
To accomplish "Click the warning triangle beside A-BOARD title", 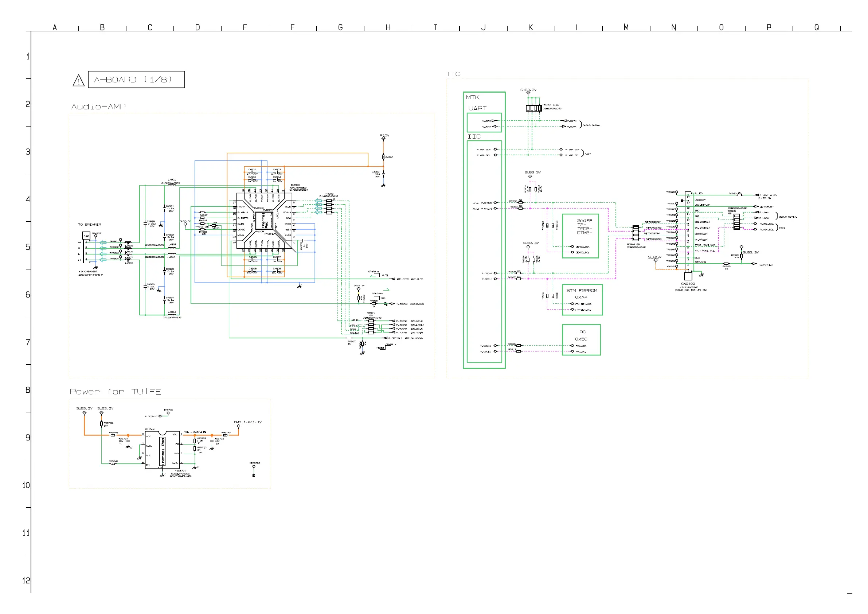I will coord(78,81).
